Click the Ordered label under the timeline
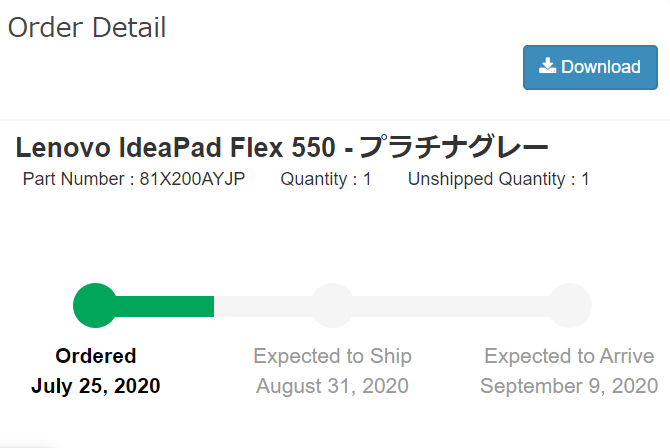 click(96, 356)
